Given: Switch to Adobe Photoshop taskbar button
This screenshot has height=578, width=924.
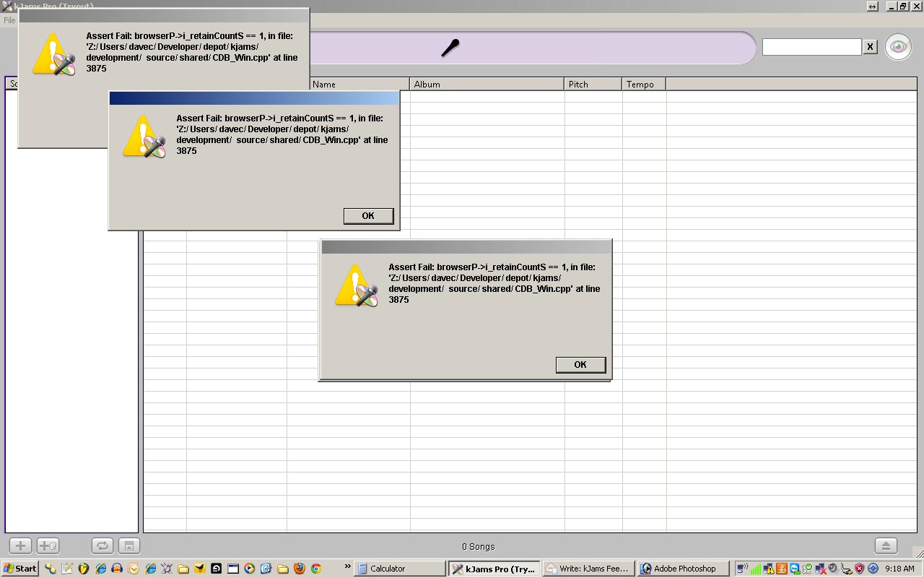Looking at the screenshot, I should [x=683, y=569].
